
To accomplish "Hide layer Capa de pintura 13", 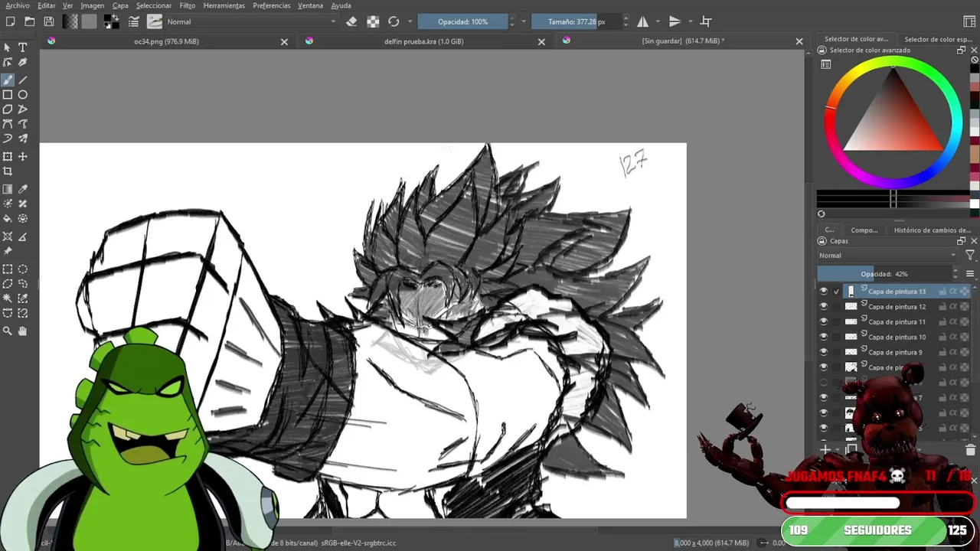I will (x=824, y=292).
